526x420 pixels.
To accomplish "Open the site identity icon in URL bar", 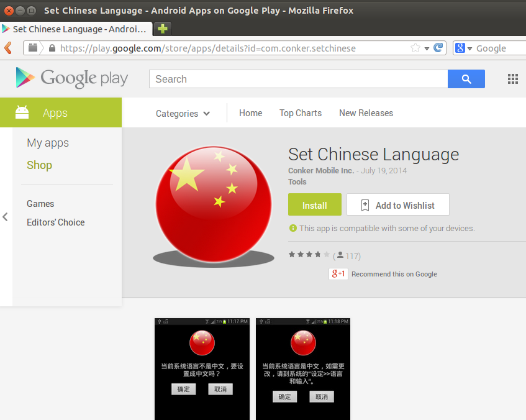I will pyautogui.click(x=33, y=48).
